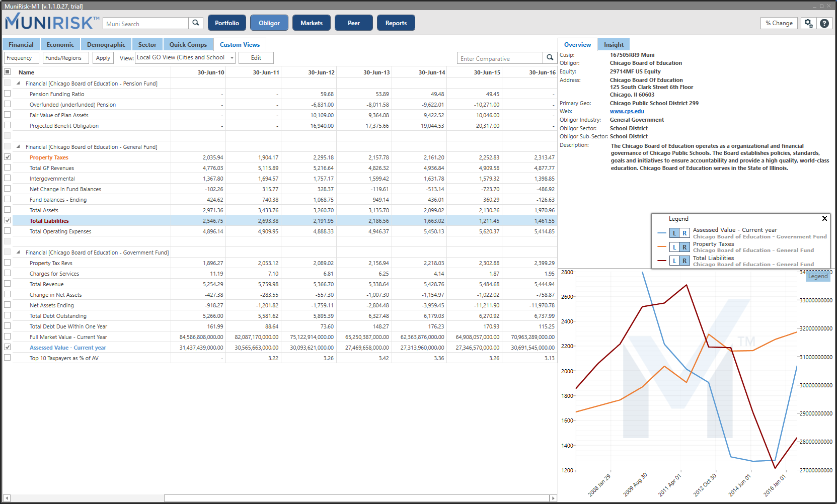Click orange Property Taxes legend line swatch
The width and height of the screenshot is (837, 504).
pyautogui.click(x=662, y=247)
